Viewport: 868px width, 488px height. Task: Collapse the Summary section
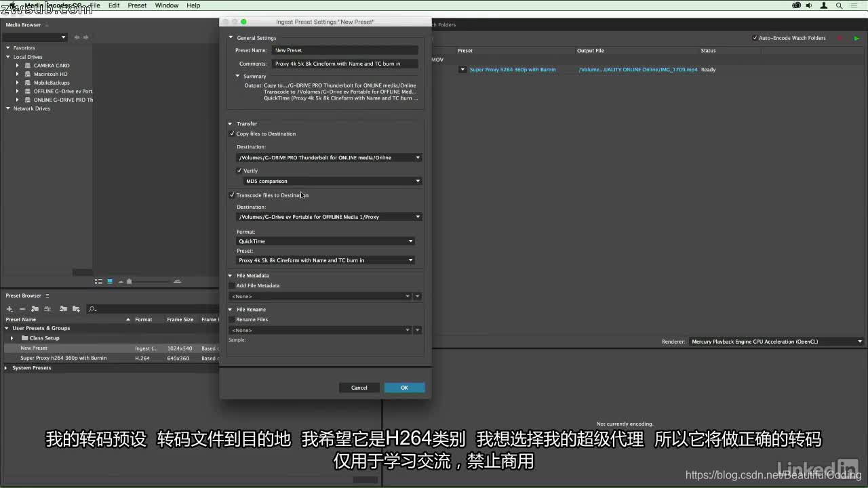tap(237, 76)
